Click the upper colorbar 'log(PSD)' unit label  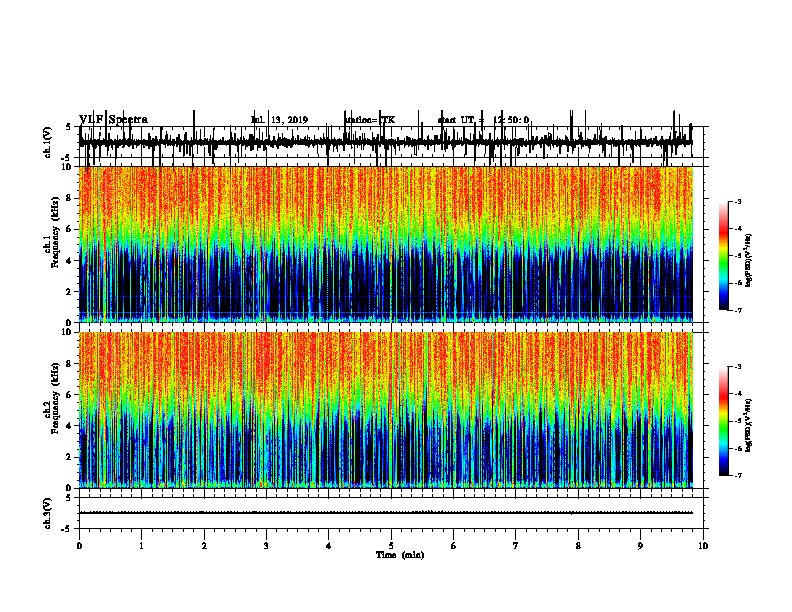749,261
